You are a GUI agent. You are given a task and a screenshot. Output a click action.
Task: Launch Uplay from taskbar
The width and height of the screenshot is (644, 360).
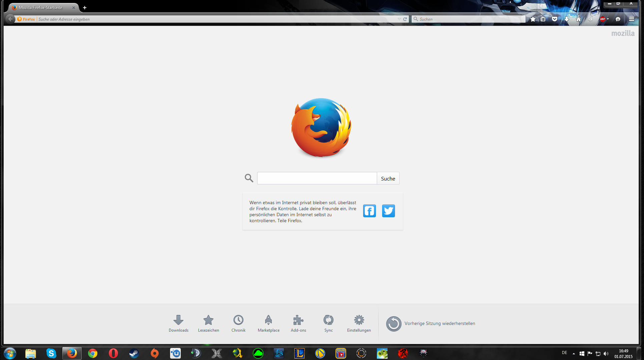point(175,353)
